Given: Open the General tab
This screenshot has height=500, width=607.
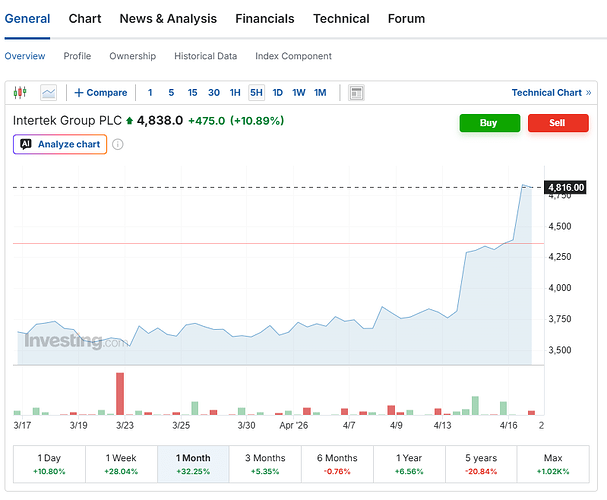Looking at the screenshot, I should 27,19.
